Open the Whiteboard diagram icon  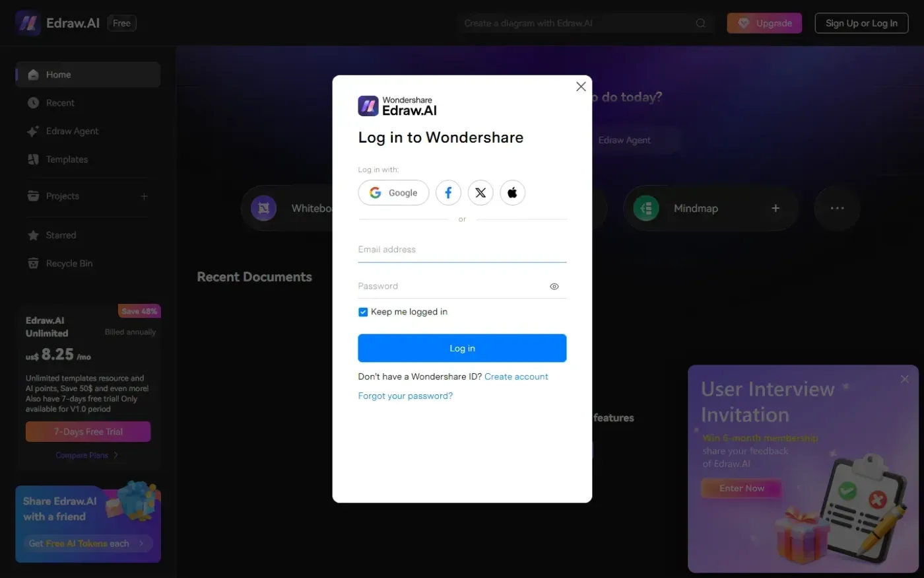[263, 208]
